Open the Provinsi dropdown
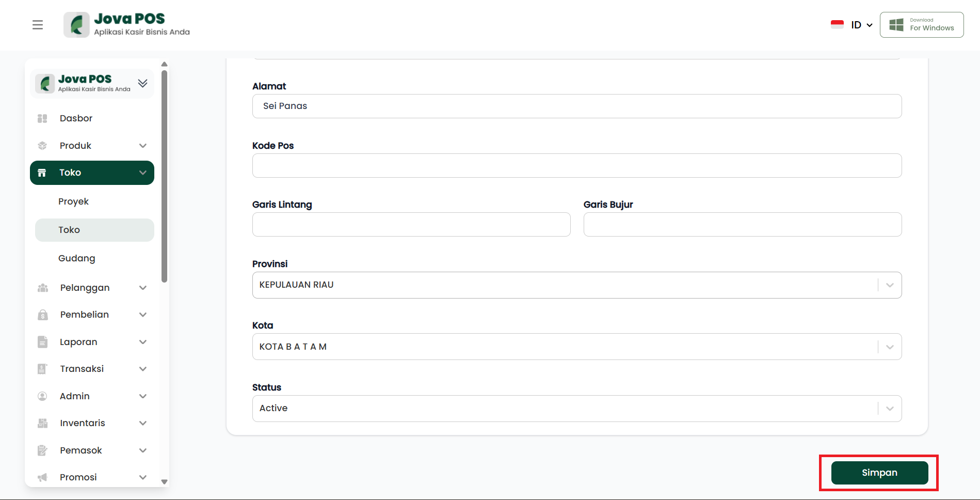The image size is (980, 500). pyautogui.click(x=890, y=285)
